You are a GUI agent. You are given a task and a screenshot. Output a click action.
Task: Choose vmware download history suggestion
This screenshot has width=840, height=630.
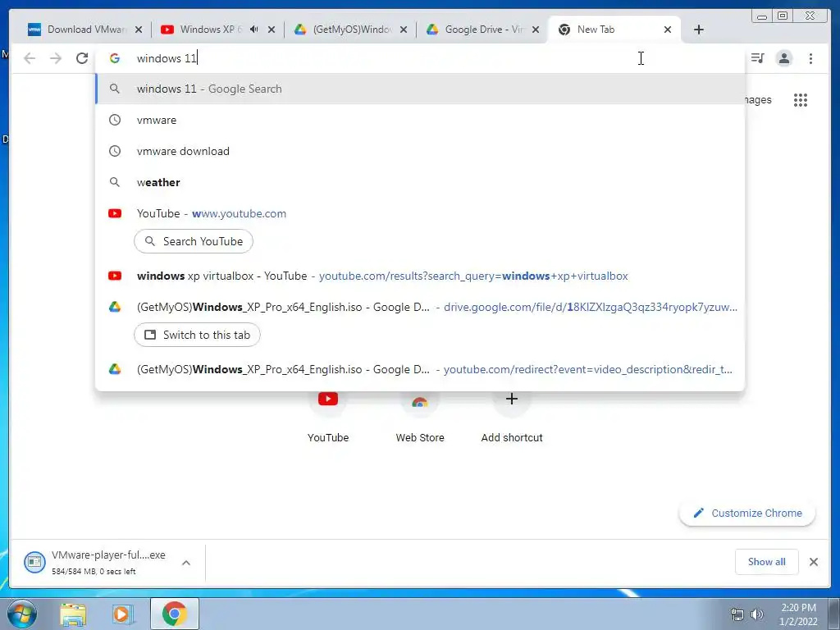(x=421, y=151)
